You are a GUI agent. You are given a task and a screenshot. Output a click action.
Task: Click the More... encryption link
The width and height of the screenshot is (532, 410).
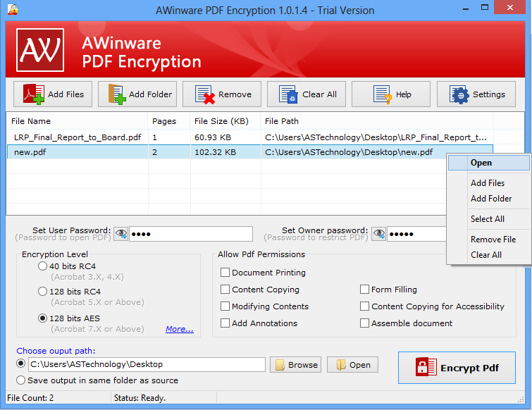(180, 329)
